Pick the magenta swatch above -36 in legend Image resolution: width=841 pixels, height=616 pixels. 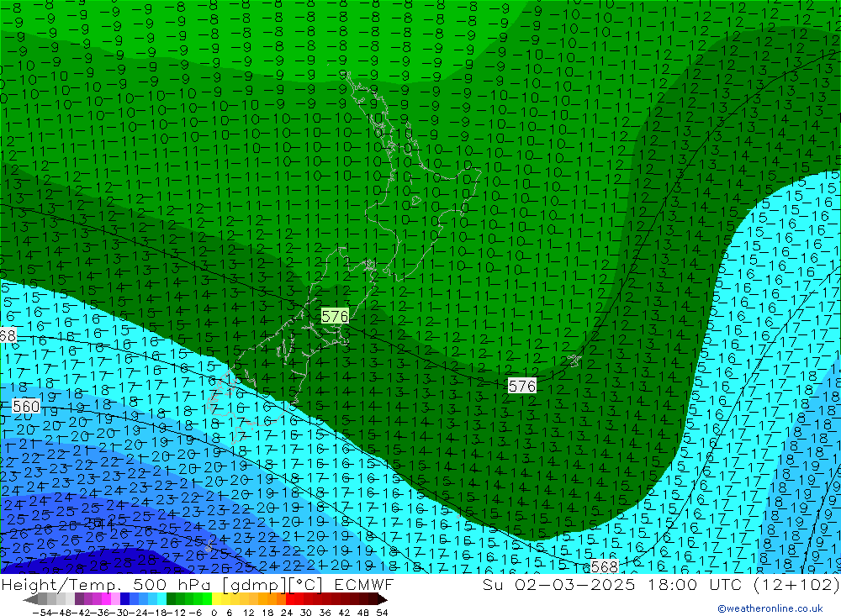pos(106,599)
